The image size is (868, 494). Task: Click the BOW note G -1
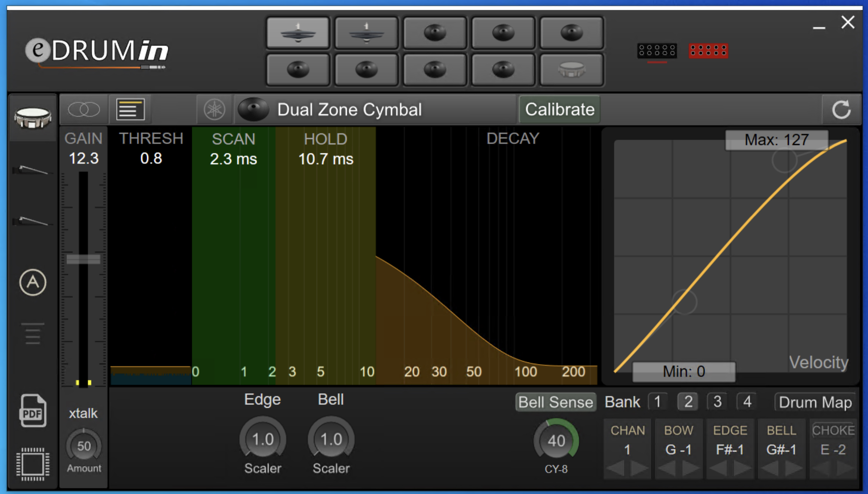[678, 449]
